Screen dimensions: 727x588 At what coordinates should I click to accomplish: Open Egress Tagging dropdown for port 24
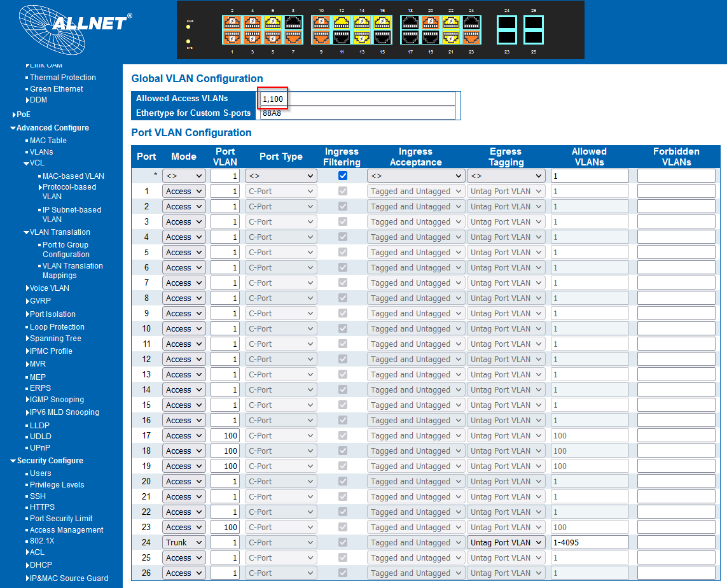coord(506,542)
